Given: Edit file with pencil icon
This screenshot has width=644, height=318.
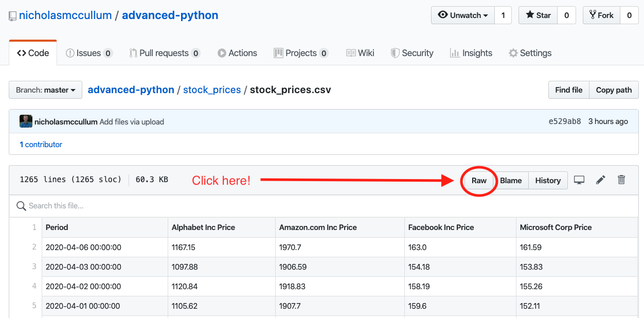Looking at the screenshot, I should 600,180.
